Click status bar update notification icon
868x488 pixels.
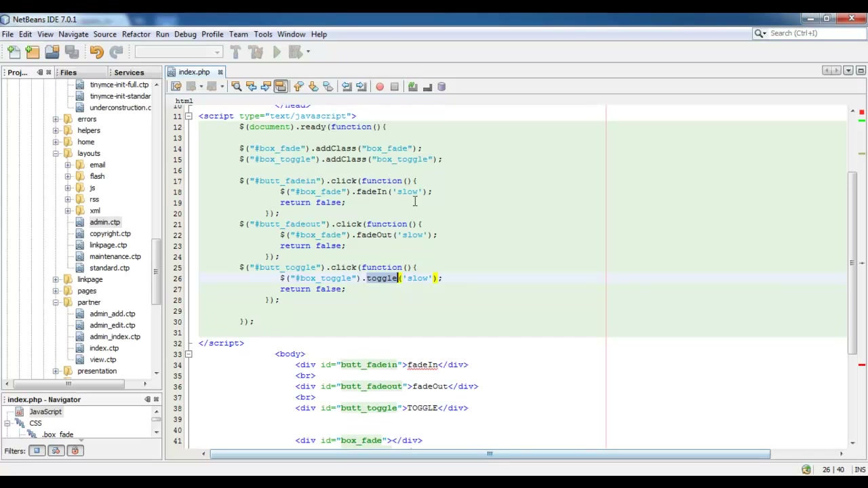coord(806,470)
